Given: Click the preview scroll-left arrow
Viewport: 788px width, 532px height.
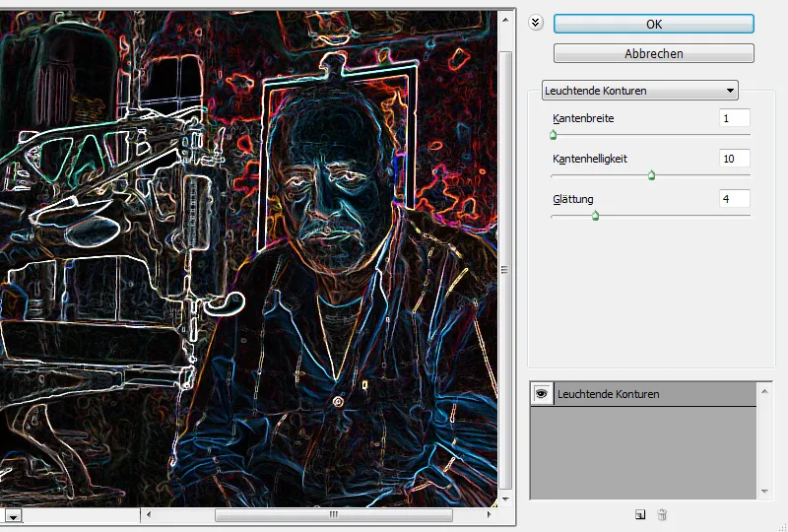Looking at the screenshot, I should (x=149, y=514).
